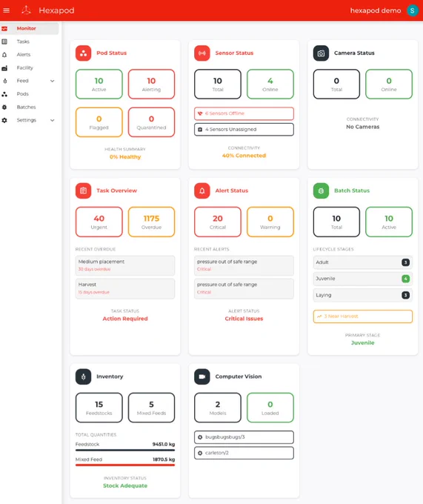Select the carleton/2 model entry

click(244, 453)
